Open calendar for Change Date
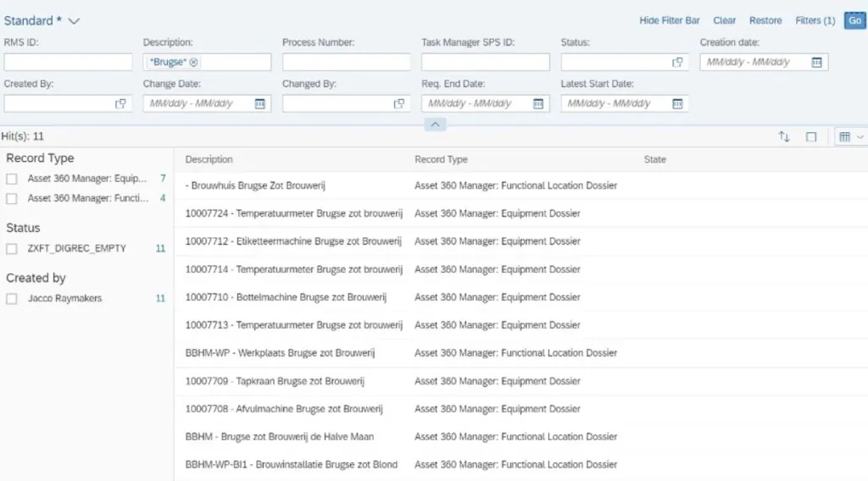The height and width of the screenshot is (481, 868). (x=259, y=104)
